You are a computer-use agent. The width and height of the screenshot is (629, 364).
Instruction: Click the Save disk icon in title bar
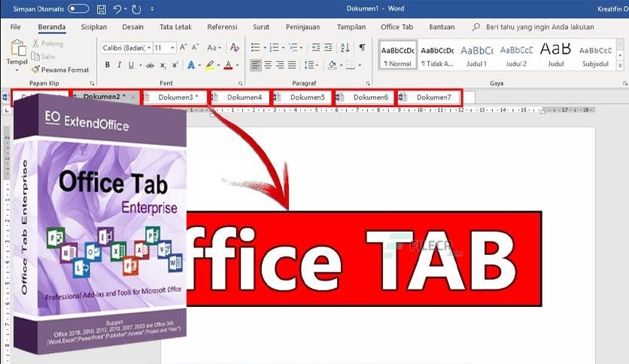tap(102, 9)
